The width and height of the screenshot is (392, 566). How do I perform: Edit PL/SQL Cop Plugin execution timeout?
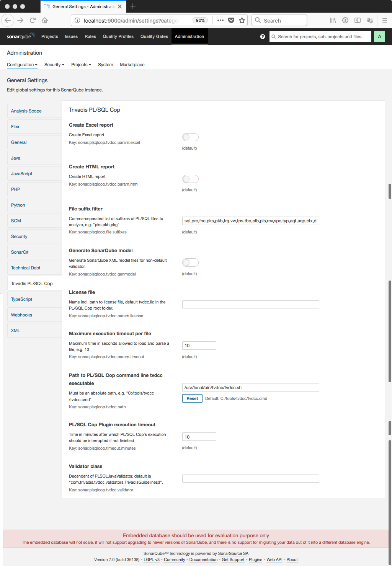(x=199, y=437)
